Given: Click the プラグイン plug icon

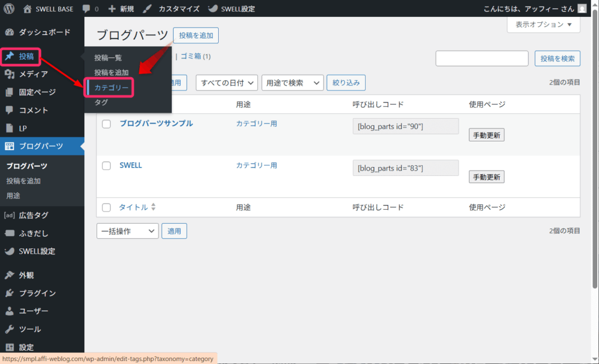Looking at the screenshot, I should coord(9,293).
